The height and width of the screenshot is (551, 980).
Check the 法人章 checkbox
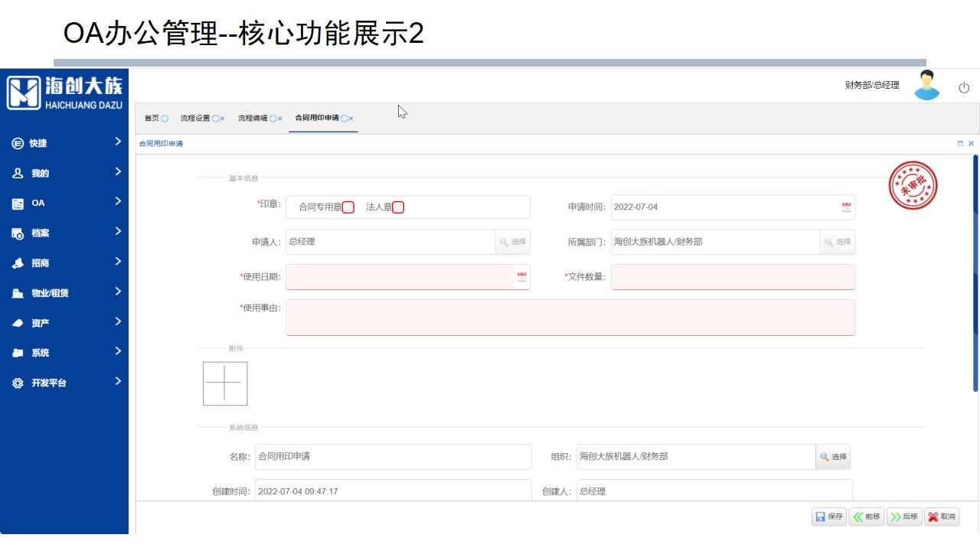398,207
